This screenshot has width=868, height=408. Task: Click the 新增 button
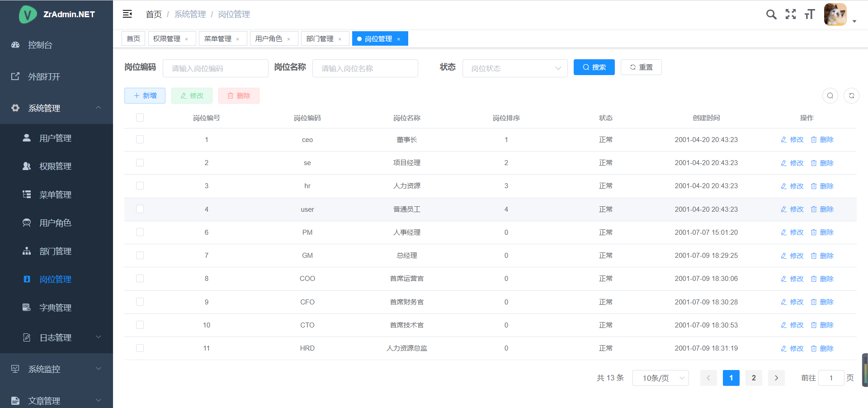(x=145, y=95)
